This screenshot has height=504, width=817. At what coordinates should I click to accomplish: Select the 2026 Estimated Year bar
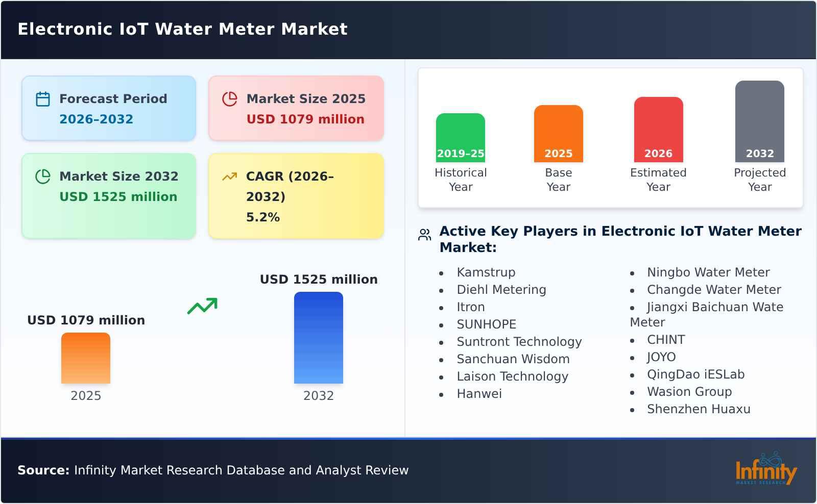[x=658, y=130]
